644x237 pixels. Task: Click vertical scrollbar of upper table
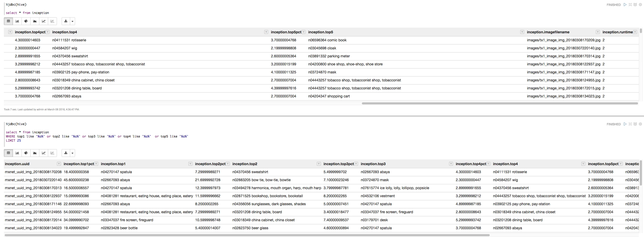tap(641, 31)
